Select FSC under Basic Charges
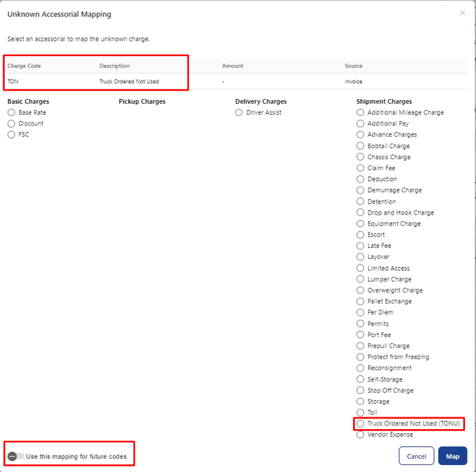The image size is (476, 472). (11, 134)
